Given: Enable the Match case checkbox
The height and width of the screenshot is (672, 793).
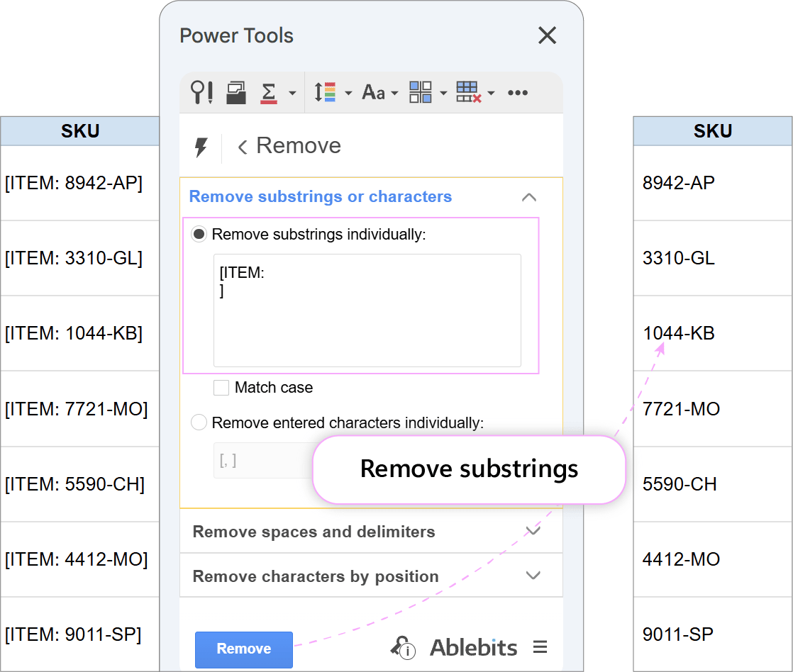Looking at the screenshot, I should [221, 388].
